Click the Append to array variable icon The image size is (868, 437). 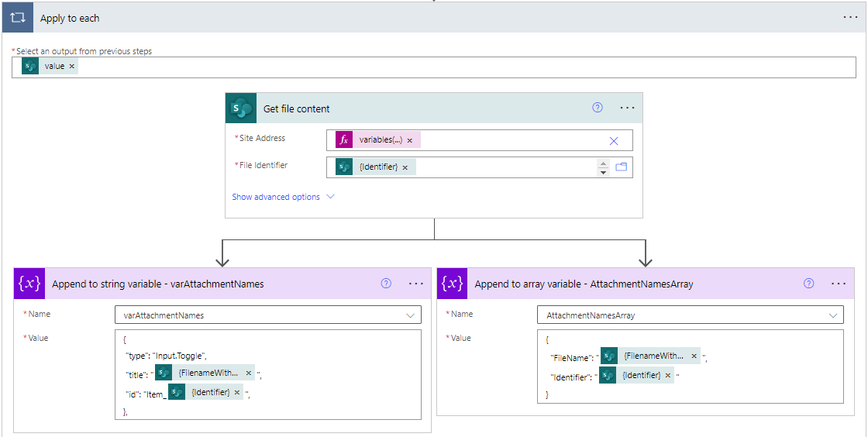(x=452, y=284)
